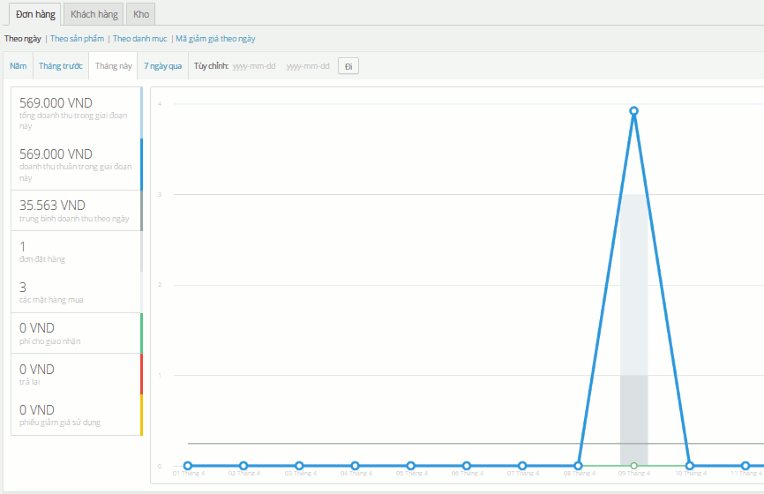The width and height of the screenshot is (764, 494).
Task: Switch to the Kho tab
Action: tap(141, 14)
